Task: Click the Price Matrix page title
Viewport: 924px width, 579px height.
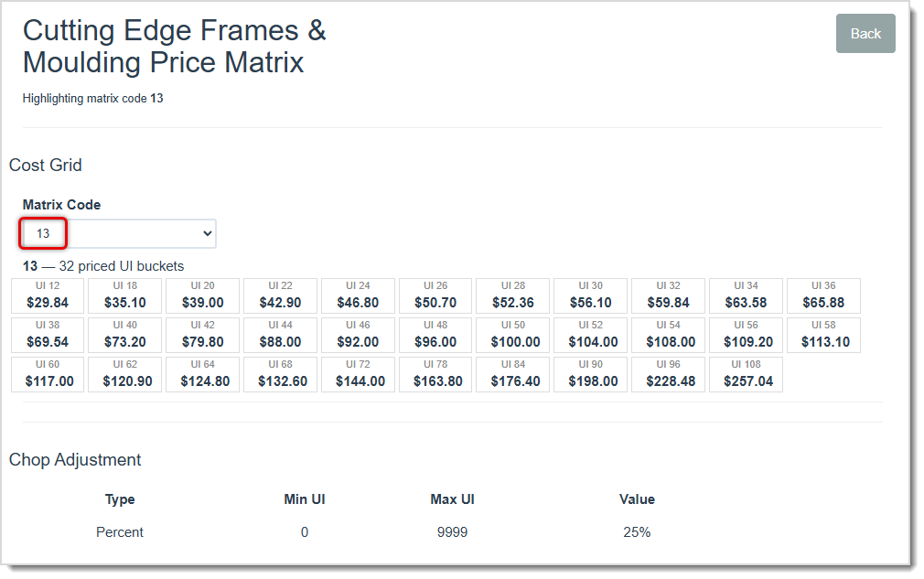Action: [175, 46]
